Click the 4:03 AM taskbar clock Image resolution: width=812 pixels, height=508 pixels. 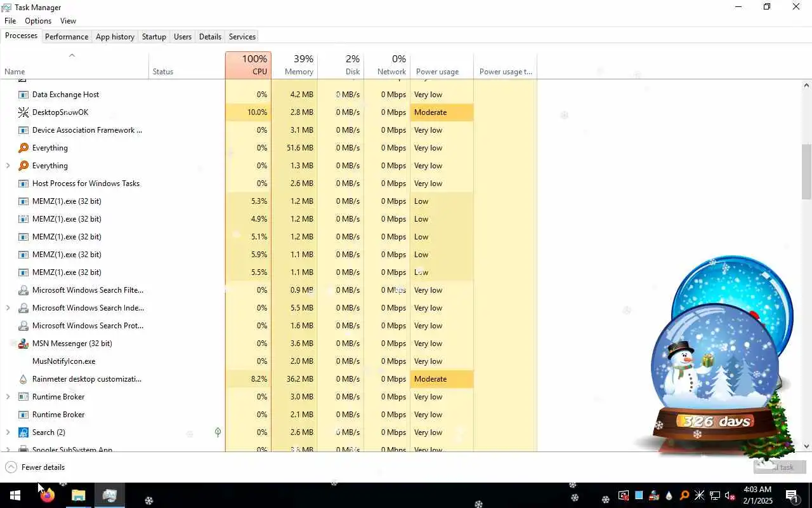click(x=757, y=495)
